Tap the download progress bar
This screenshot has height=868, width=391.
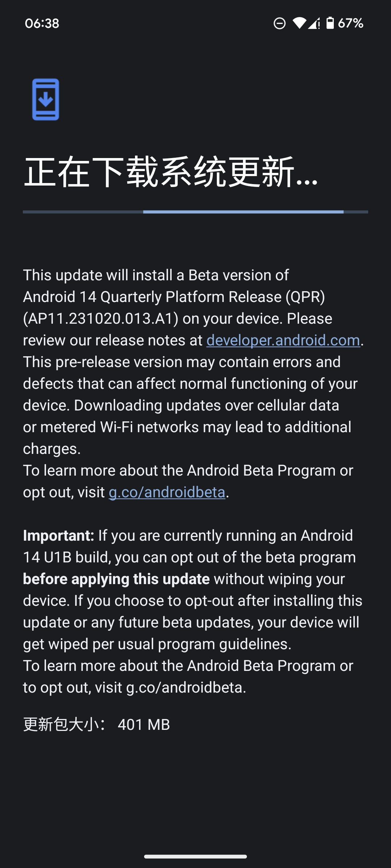pyautogui.click(x=195, y=212)
